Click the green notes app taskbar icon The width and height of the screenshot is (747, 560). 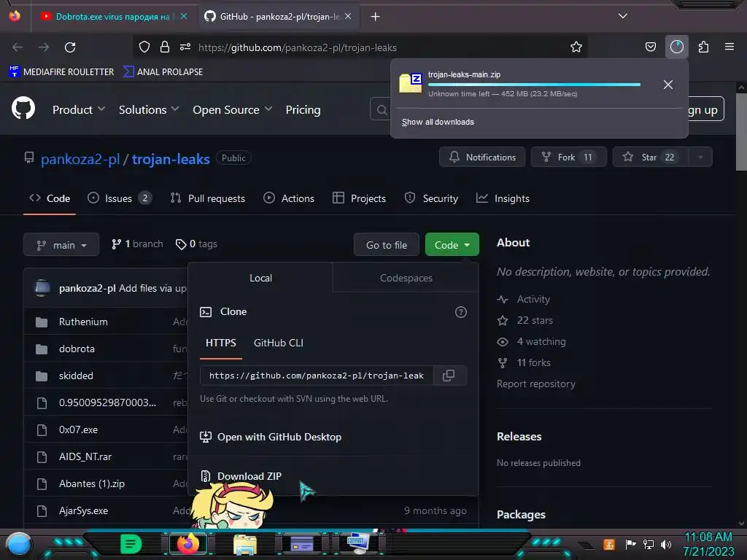point(131,543)
